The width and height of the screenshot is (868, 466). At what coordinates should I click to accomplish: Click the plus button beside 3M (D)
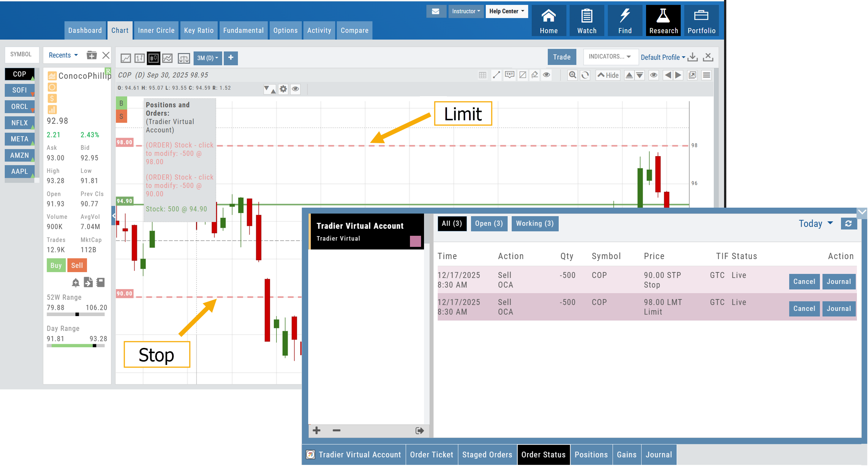231,58
